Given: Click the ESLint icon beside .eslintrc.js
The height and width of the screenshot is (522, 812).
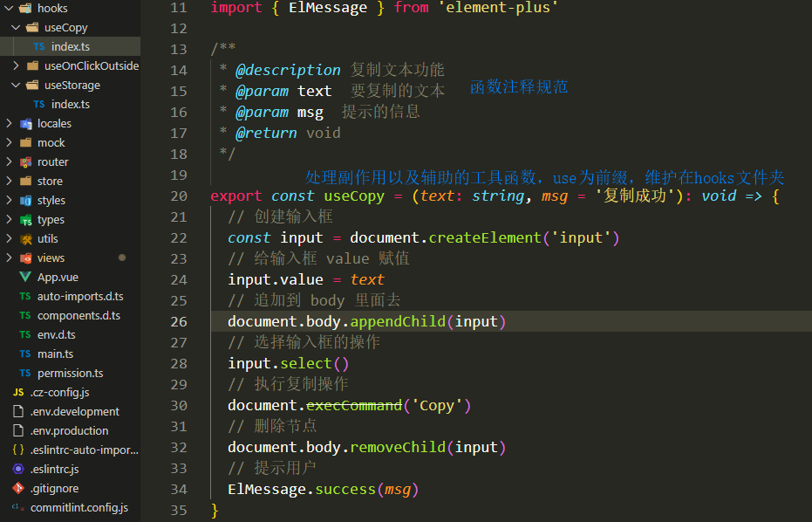Looking at the screenshot, I should (x=18, y=469).
